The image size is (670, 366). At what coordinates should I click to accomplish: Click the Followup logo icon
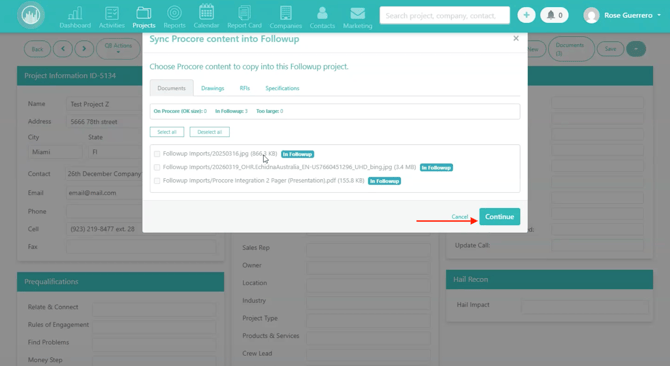click(31, 15)
